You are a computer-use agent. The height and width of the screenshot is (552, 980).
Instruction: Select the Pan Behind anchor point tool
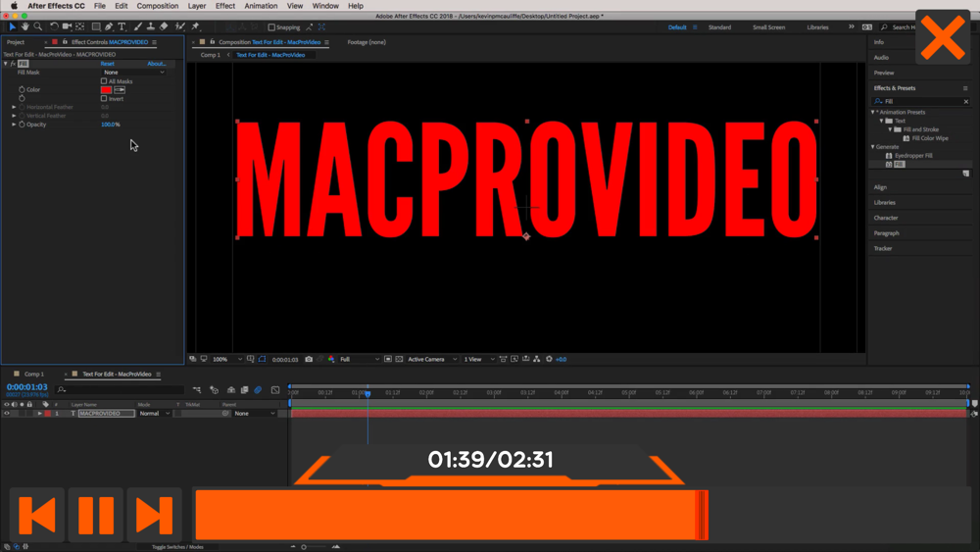[80, 26]
